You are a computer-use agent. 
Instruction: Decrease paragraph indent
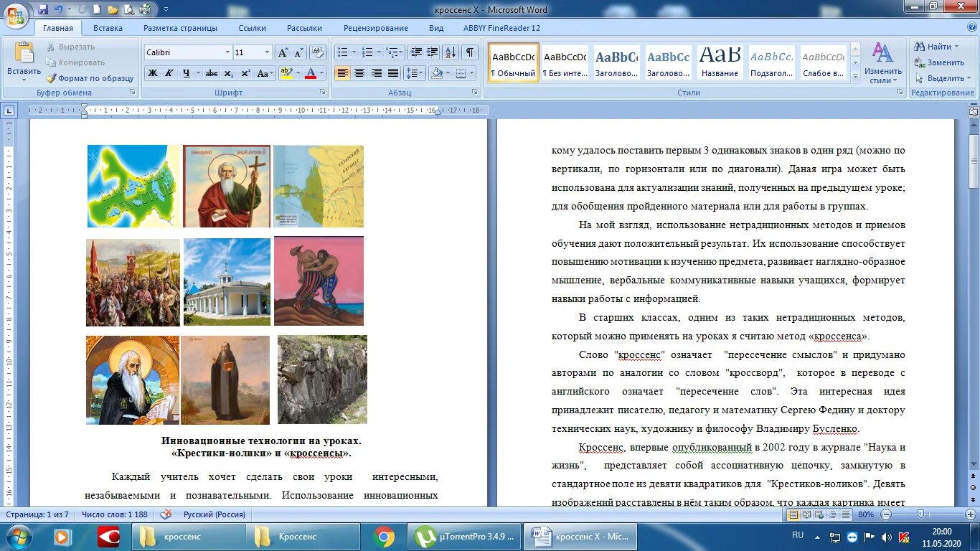click(416, 52)
